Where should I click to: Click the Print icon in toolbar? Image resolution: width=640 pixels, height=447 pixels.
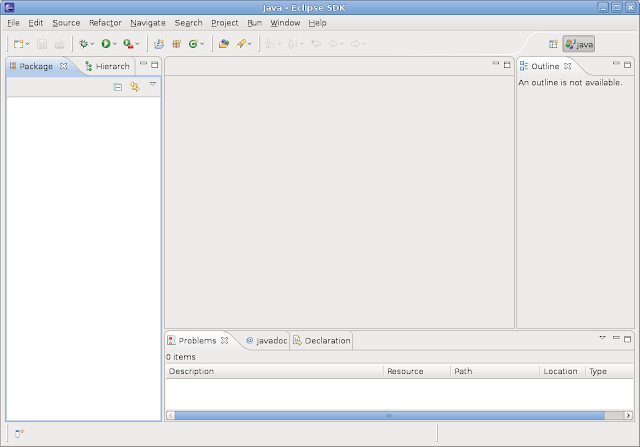coord(60,44)
